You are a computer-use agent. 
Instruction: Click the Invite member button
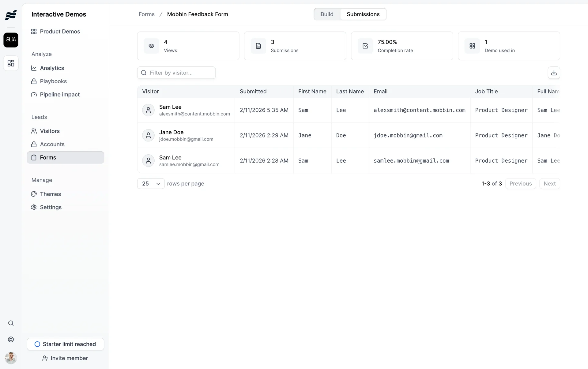click(x=65, y=358)
